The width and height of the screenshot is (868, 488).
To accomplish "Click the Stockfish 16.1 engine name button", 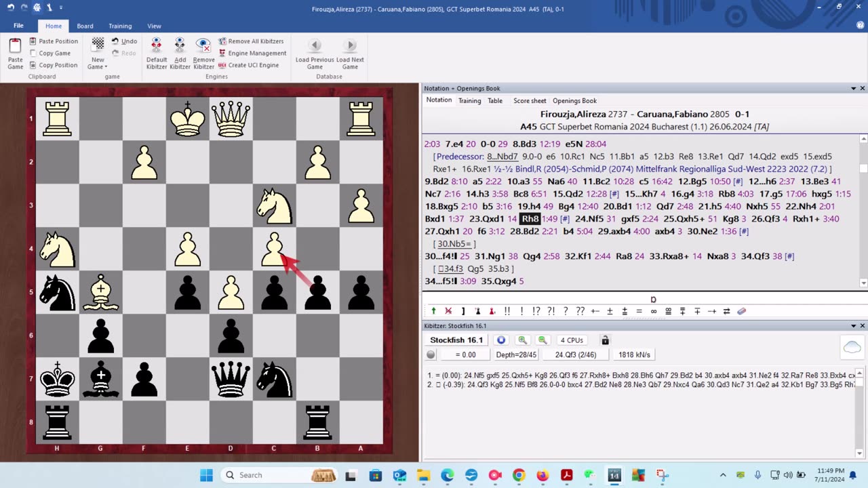I will click(456, 340).
